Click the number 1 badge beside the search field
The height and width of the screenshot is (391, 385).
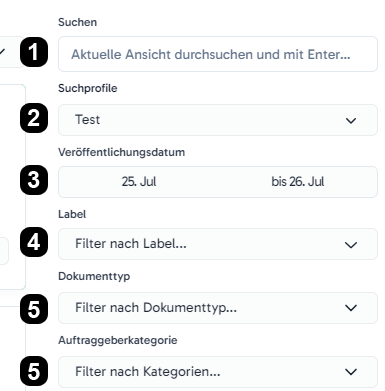point(34,52)
